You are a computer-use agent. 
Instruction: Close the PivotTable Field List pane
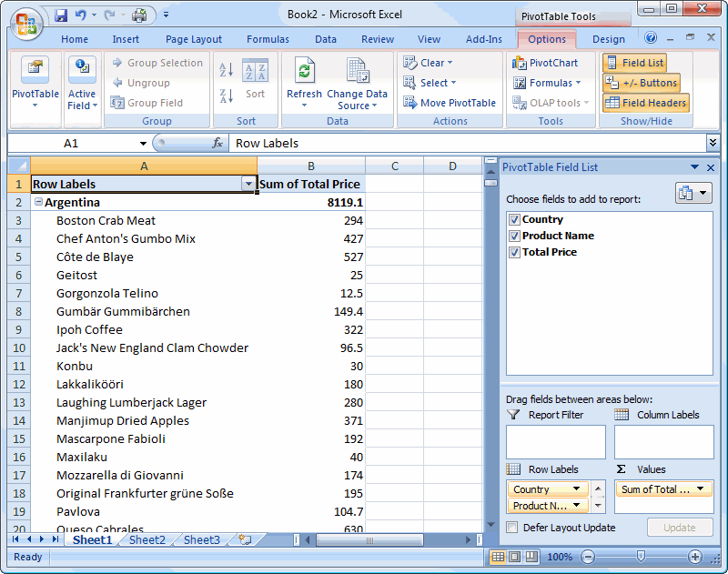(x=711, y=167)
